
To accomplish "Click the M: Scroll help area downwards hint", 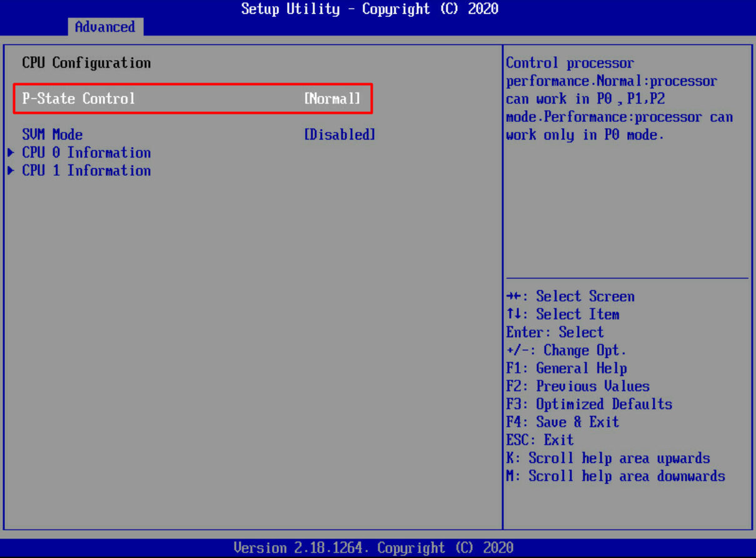I will click(x=615, y=476).
